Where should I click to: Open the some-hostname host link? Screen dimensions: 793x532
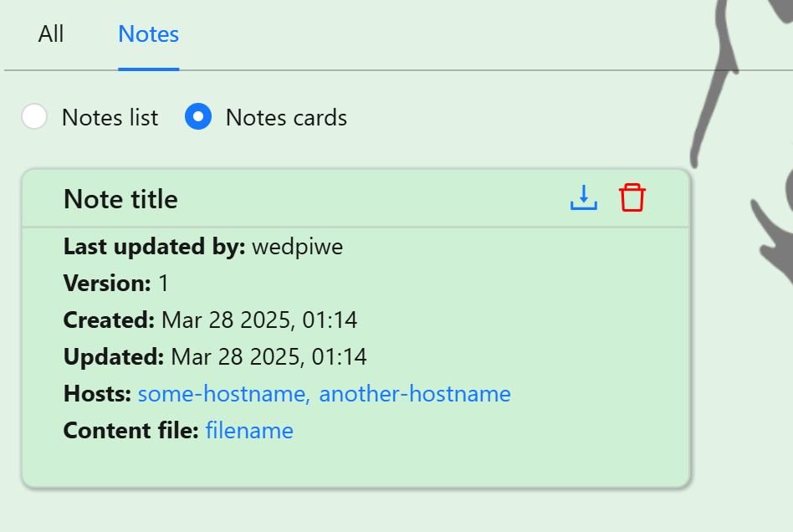pos(223,393)
